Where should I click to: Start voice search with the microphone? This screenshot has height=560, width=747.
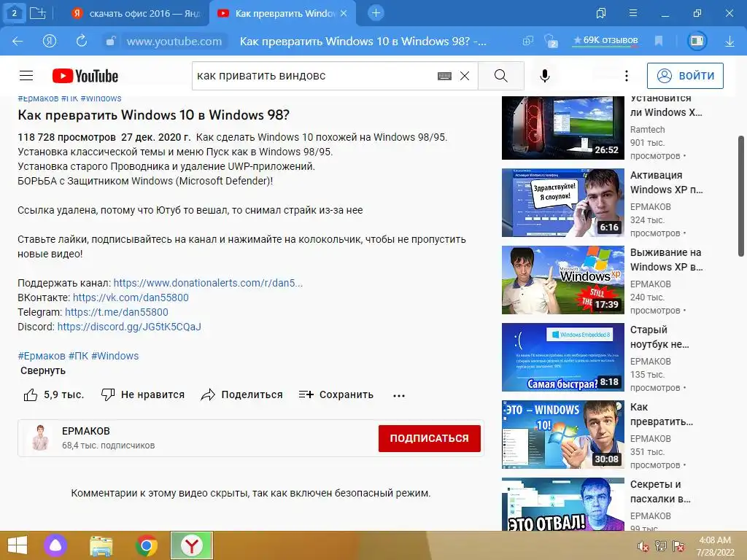click(544, 76)
